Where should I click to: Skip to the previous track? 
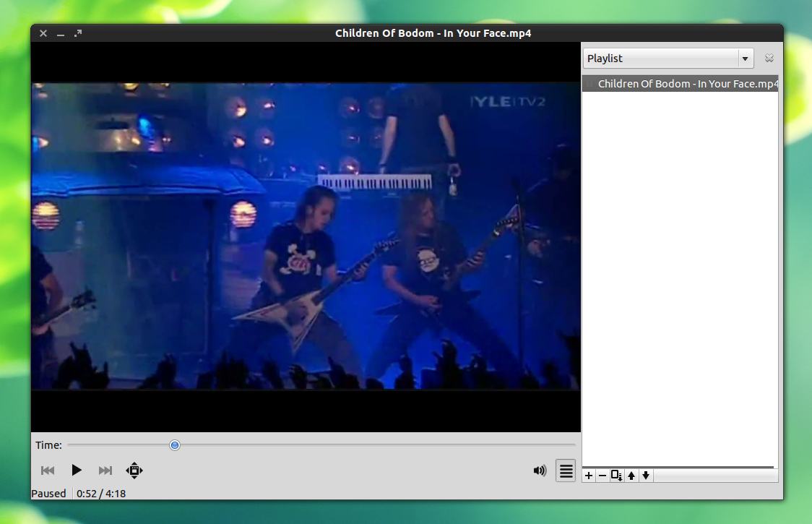tap(48, 470)
